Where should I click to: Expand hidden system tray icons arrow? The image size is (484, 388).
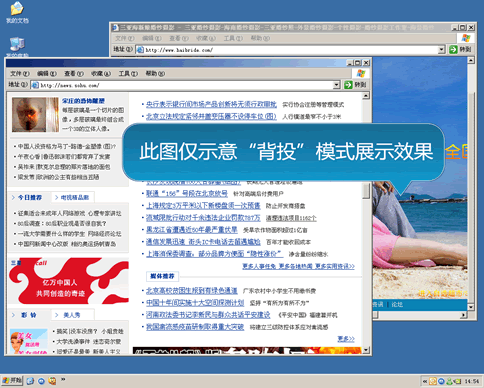click(x=425, y=381)
